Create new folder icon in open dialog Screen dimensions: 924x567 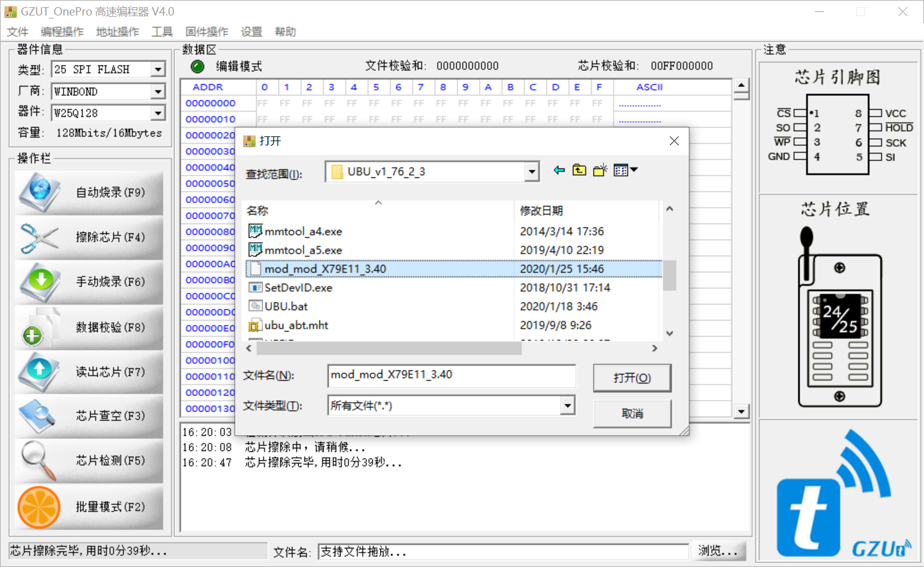tap(600, 170)
